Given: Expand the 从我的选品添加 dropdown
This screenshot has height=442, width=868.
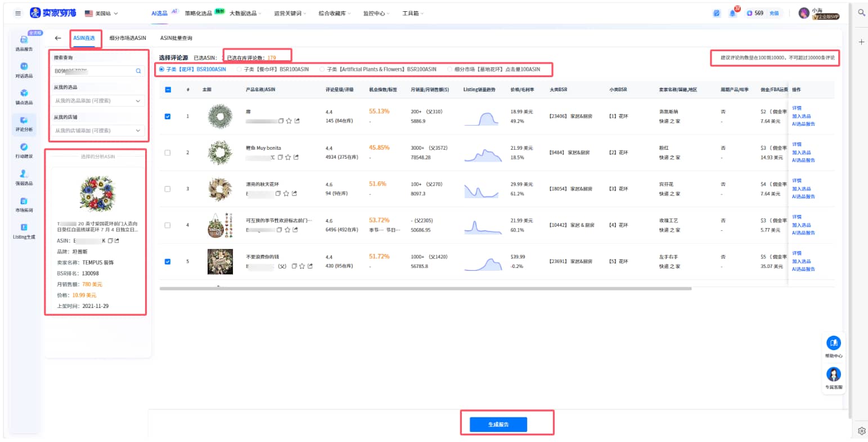Looking at the screenshot, I should coord(98,101).
